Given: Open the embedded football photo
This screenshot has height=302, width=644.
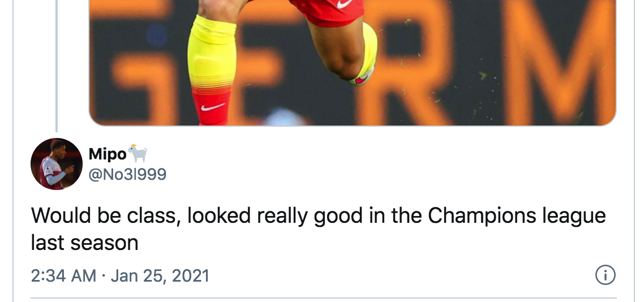Looking at the screenshot, I should (352, 62).
